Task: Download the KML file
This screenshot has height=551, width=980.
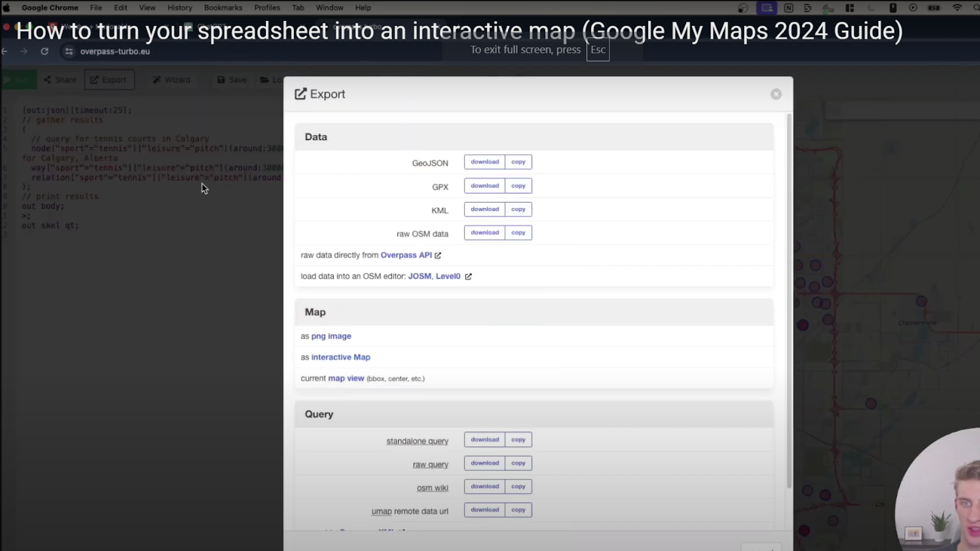Action: [x=484, y=209]
